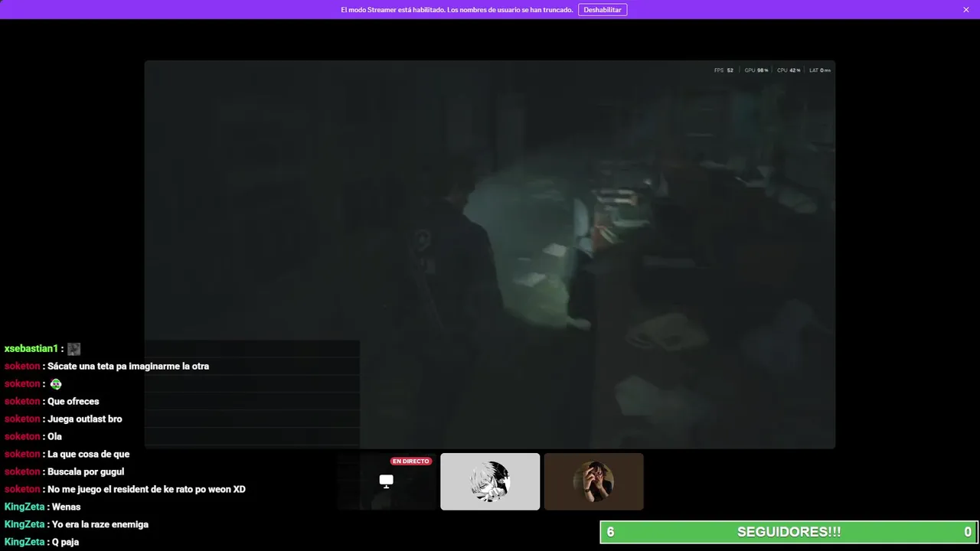Click the xsebastian1 username in chat
The image size is (980, 551).
click(31, 349)
